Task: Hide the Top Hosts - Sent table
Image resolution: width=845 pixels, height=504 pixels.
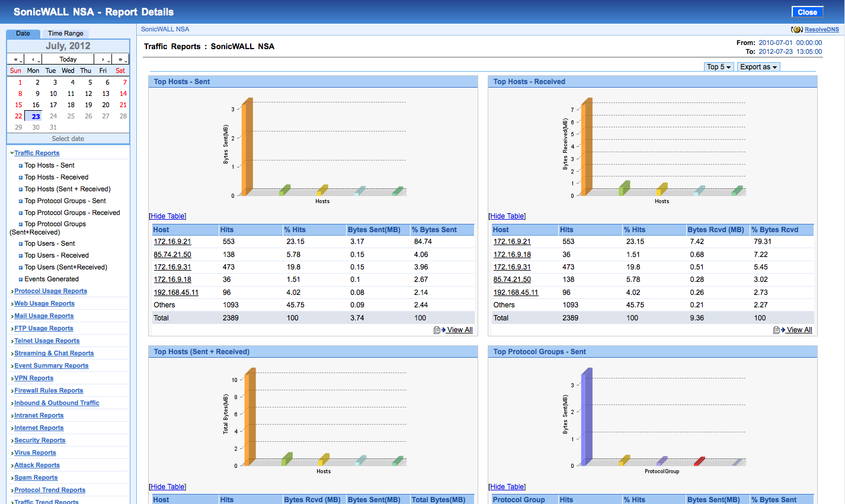Action: click(x=167, y=216)
